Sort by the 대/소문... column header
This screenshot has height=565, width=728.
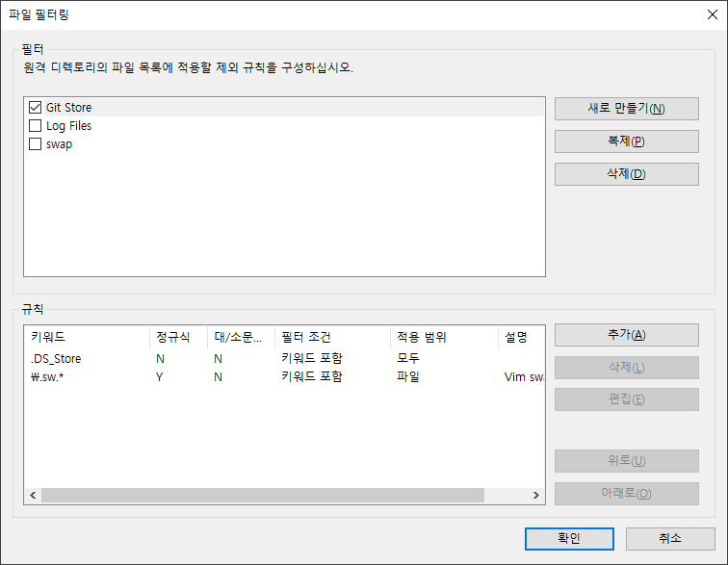coord(241,337)
